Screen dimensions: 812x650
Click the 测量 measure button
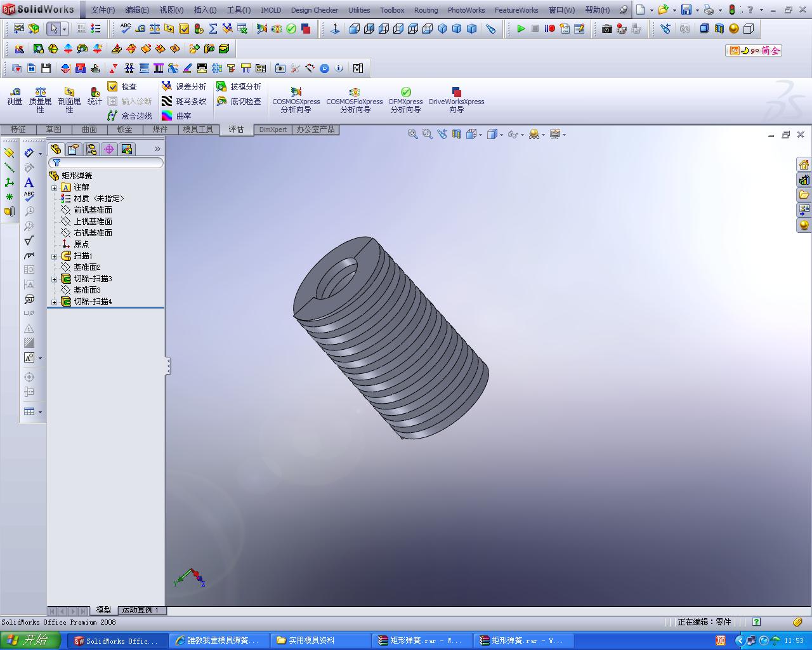(x=15, y=96)
